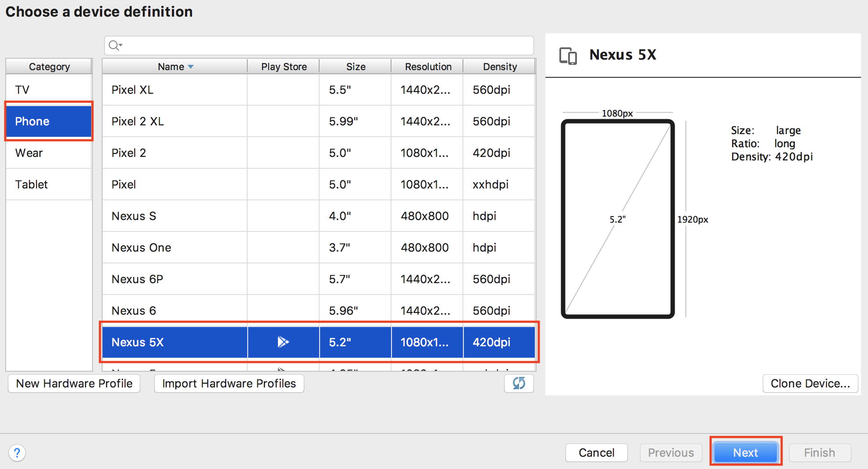Select the Nexus 6P row
The image size is (868, 469).
pyautogui.click(x=319, y=279)
